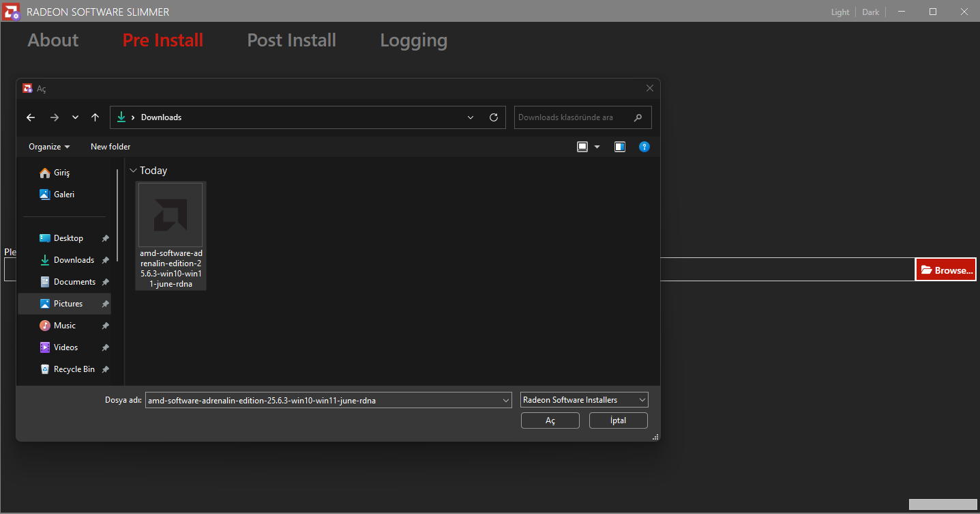This screenshot has width=980, height=514.
Task: Go up one folder level
Action: [x=95, y=117]
